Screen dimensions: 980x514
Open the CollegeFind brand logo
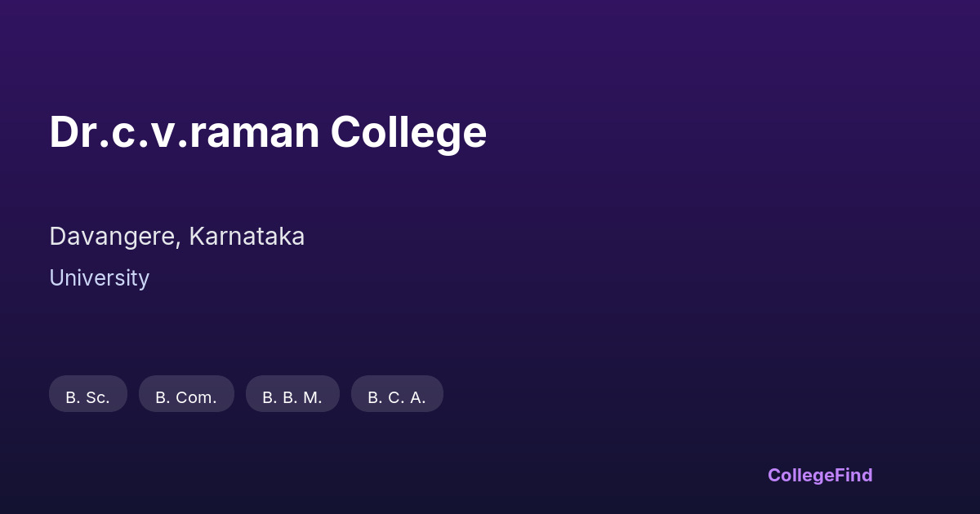(x=819, y=475)
